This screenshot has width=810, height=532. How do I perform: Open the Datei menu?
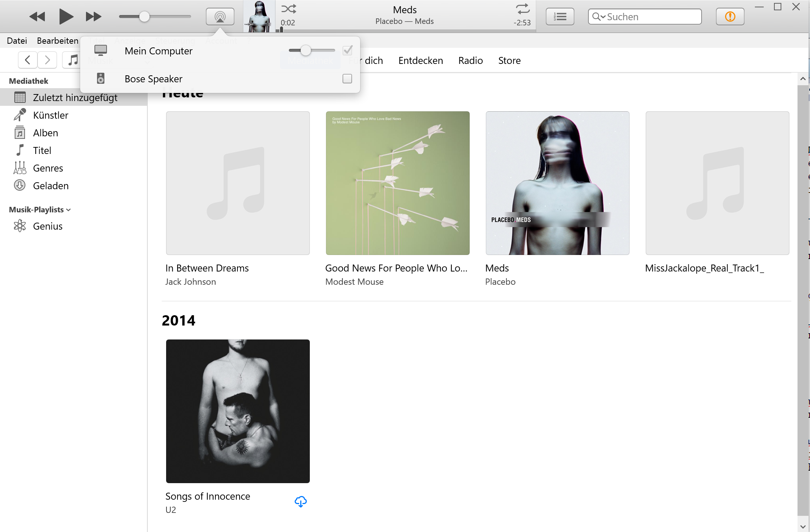17,41
